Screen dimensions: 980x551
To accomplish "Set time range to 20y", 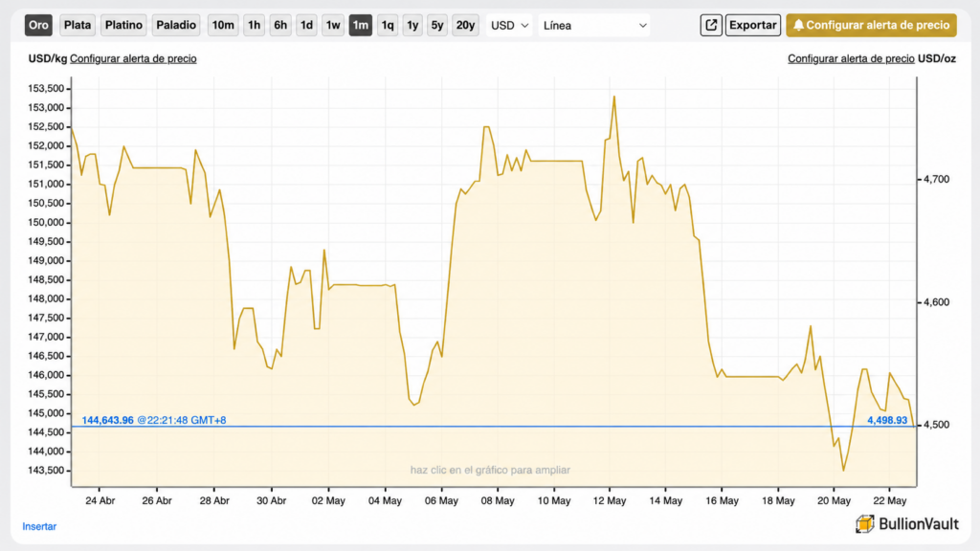I will pos(465,26).
